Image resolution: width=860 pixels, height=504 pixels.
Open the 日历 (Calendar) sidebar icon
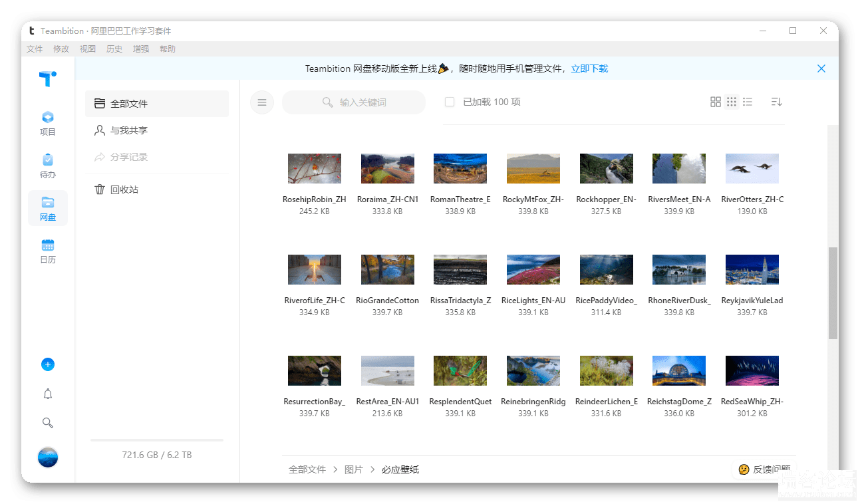pos(48,251)
